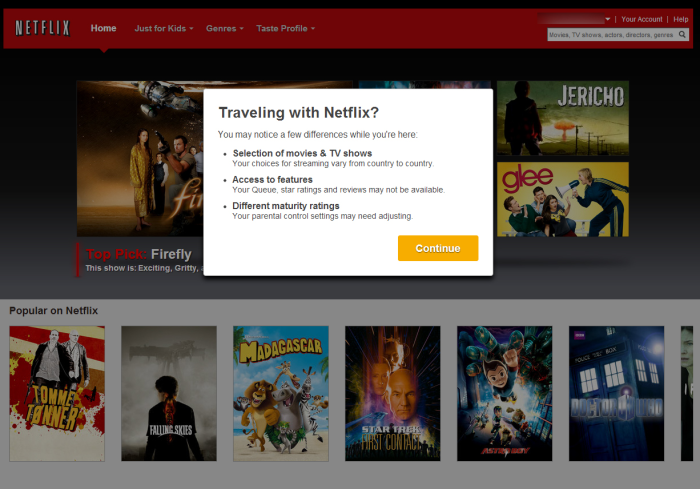Viewport: 700px width, 489px height.
Task: Click the search magnifier icon
Action: (x=682, y=34)
